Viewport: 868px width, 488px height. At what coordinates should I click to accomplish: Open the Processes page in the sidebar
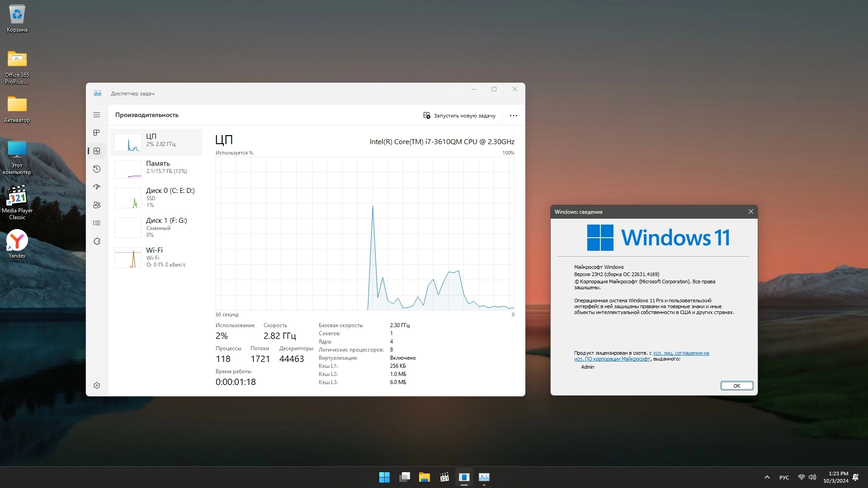click(97, 133)
